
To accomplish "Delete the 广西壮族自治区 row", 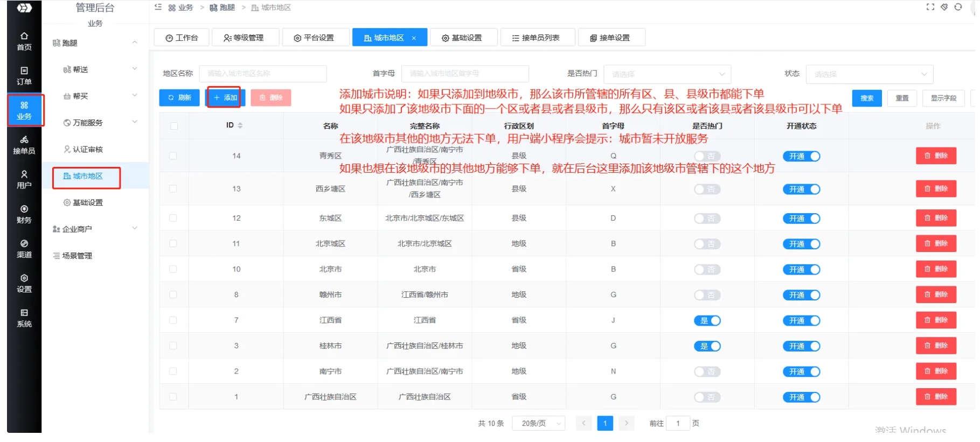I will [936, 397].
